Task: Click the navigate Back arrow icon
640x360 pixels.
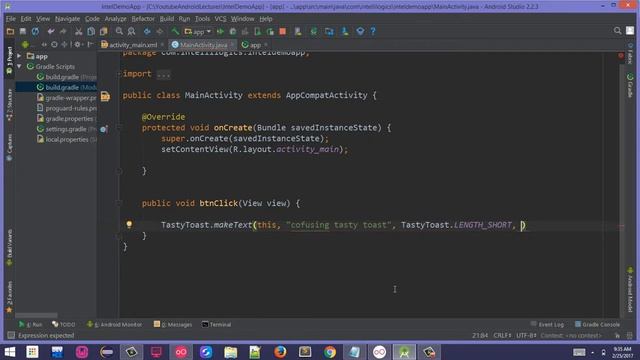Action: tap(147, 31)
